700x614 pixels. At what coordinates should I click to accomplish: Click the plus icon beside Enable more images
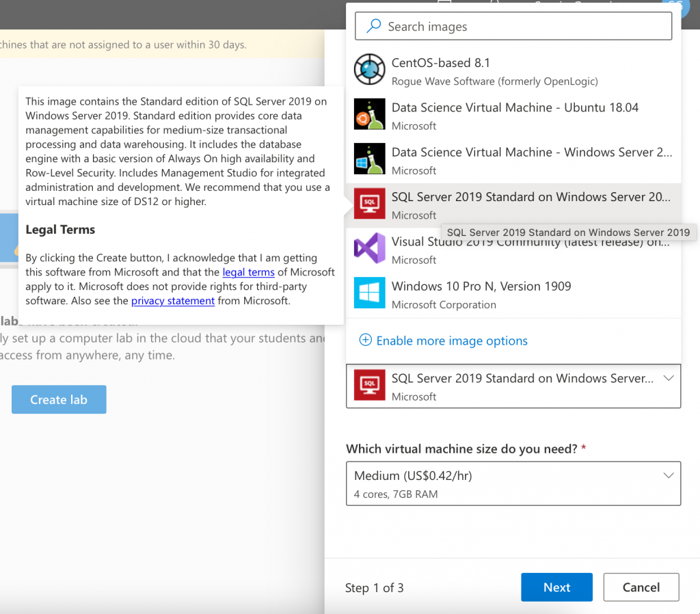coord(366,341)
